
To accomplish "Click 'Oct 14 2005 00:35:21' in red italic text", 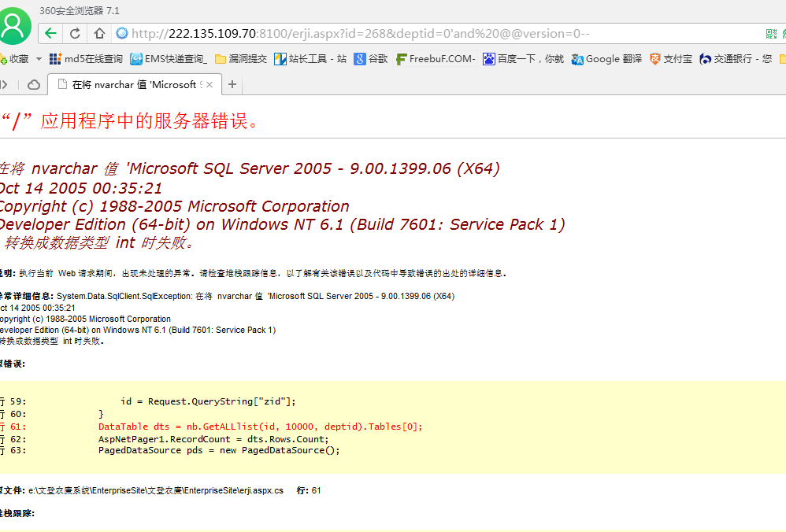I will click(x=80, y=188).
